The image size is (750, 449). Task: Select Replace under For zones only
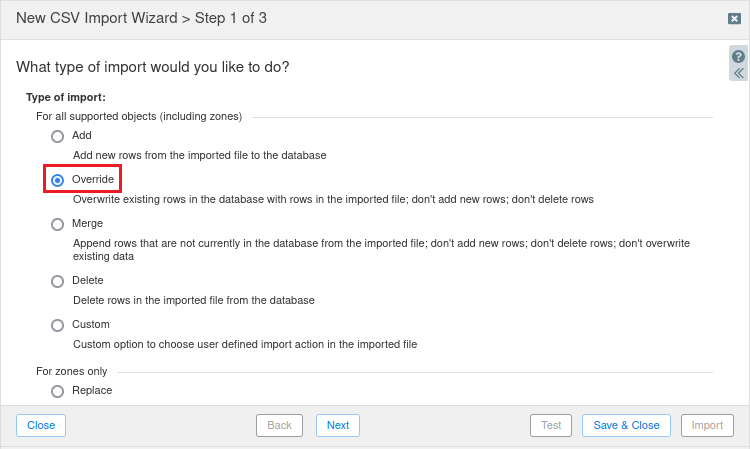pyautogui.click(x=58, y=391)
